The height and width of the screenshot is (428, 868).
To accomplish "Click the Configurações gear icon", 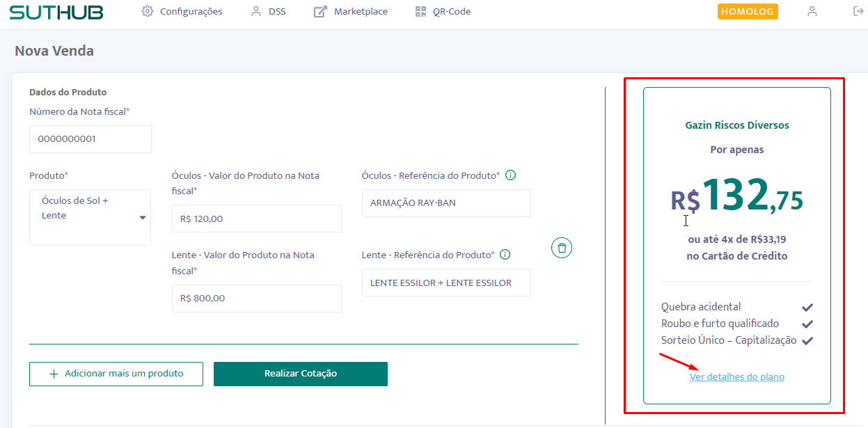I will pyautogui.click(x=147, y=11).
